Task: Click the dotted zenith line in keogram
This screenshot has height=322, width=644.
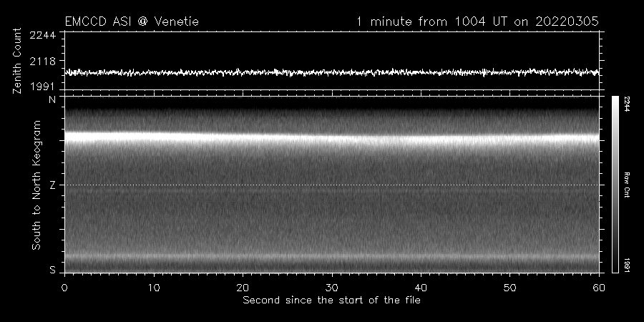Action: (332, 185)
